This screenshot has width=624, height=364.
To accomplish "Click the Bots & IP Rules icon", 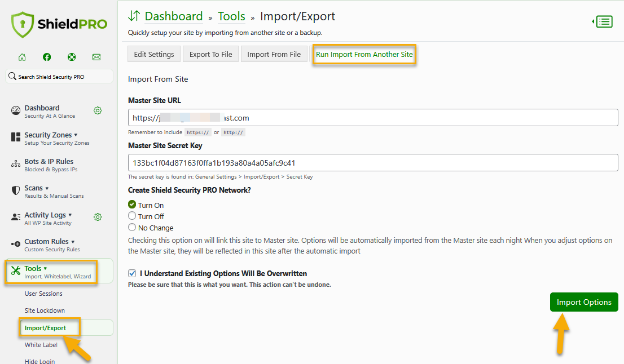I will tap(16, 164).
